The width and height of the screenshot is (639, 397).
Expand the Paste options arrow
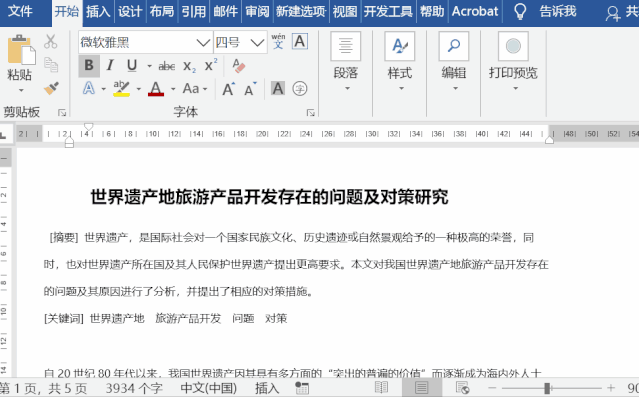click(x=21, y=90)
